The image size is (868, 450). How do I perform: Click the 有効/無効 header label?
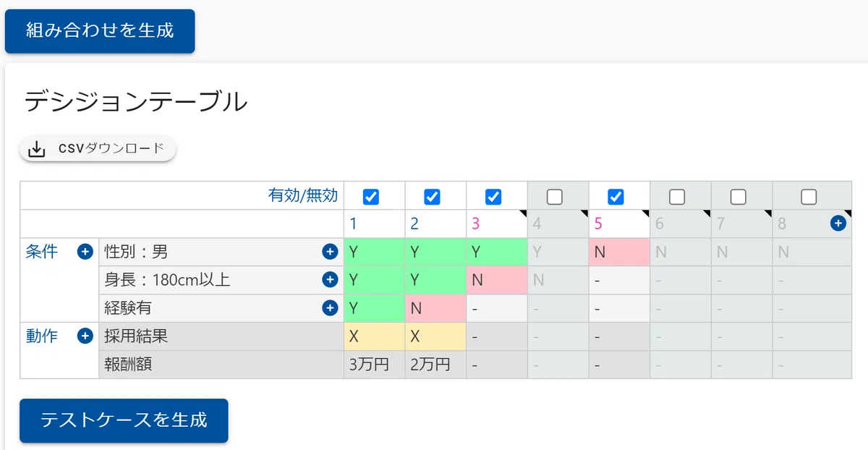pos(303,195)
